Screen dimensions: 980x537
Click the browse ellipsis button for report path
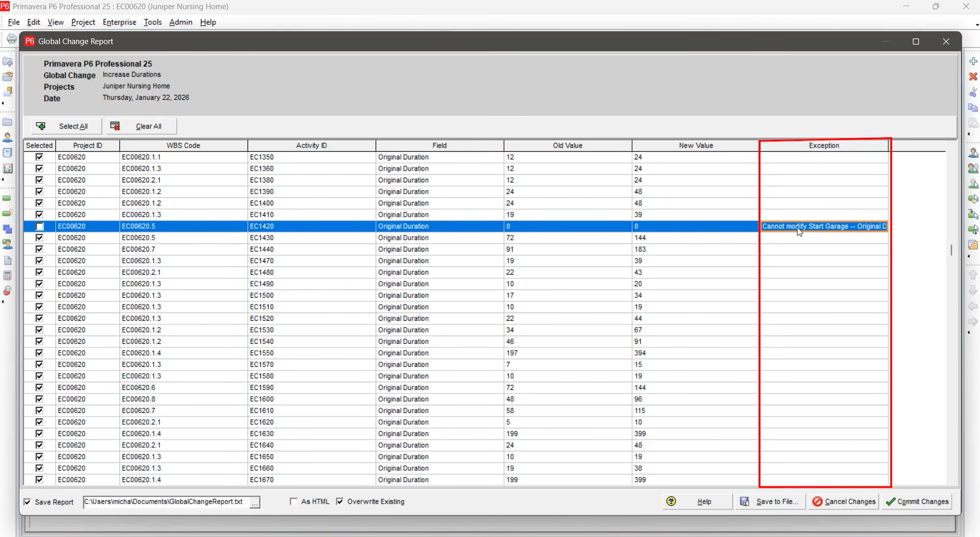coord(255,502)
